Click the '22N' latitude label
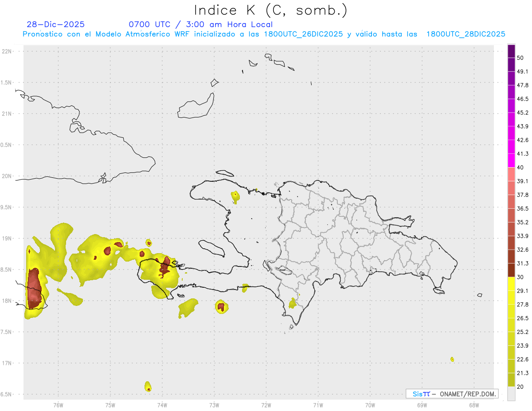This screenshot has width=532, height=411. [x=7, y=51]
